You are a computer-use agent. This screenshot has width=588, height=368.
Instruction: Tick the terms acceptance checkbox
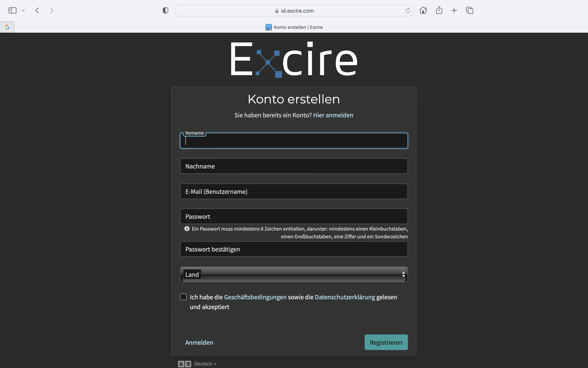[x=184, y=297]
